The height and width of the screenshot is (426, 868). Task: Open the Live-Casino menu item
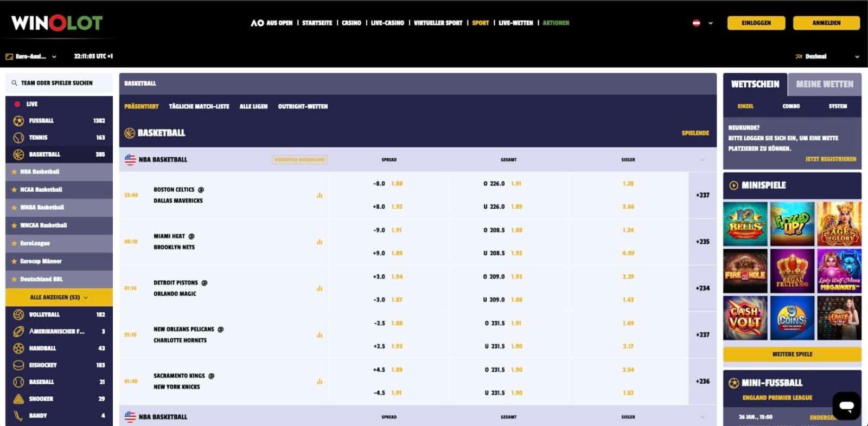[387, 23]
